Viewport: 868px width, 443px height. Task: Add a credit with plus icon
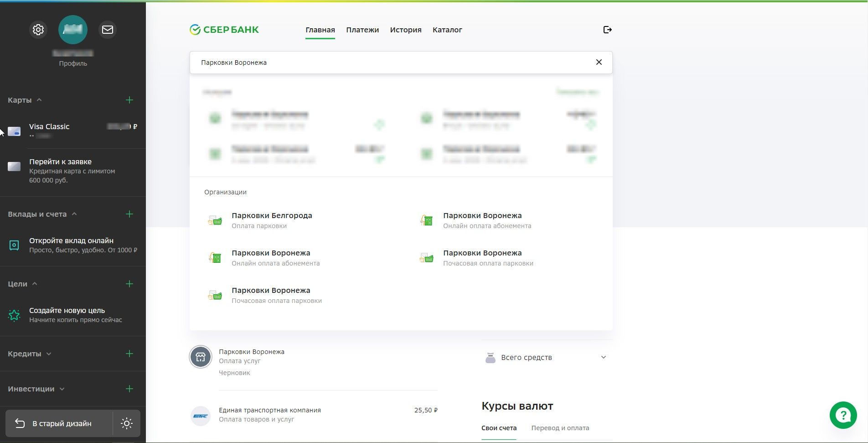tap(129, 354)
